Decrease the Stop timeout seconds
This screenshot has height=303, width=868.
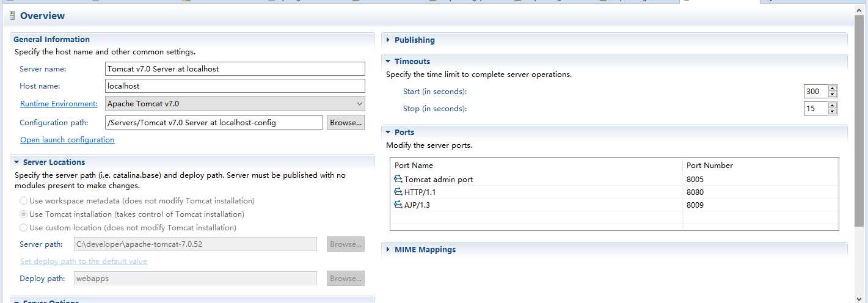[833, 112]
